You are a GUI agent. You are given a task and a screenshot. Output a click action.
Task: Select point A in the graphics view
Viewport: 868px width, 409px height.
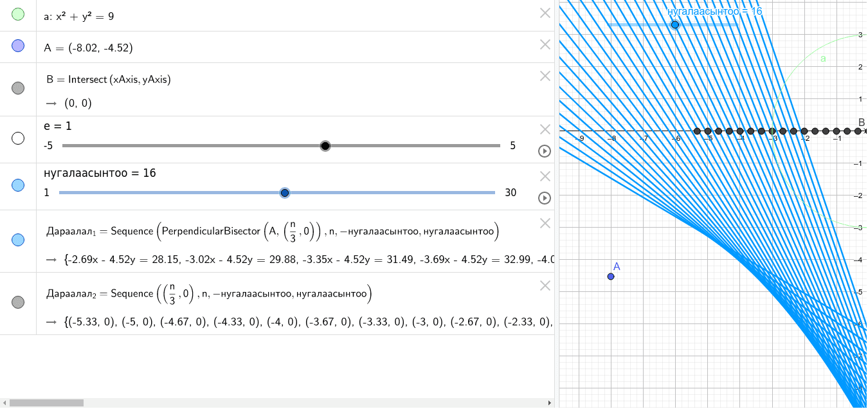(610, 277)
